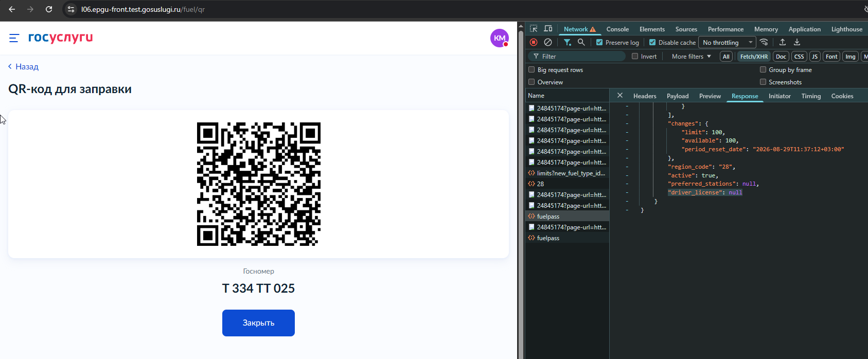Show the Initiator tab

780,96
